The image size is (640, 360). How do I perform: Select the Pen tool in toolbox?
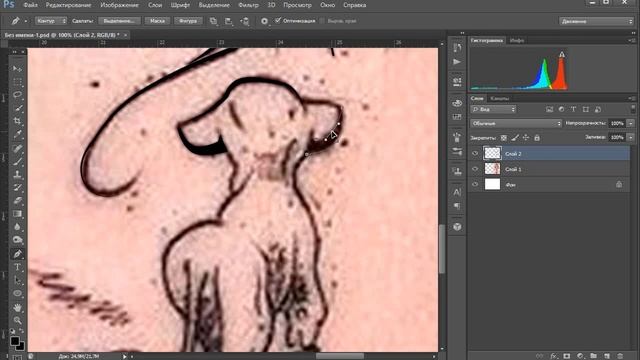coord(17,254)
